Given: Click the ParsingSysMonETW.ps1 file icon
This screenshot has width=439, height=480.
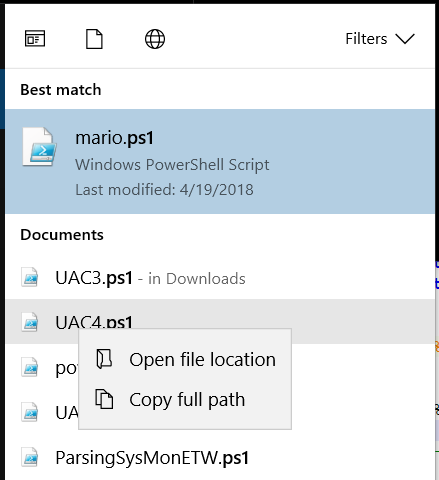Looking at the screenshot, I should click(29, 457).
